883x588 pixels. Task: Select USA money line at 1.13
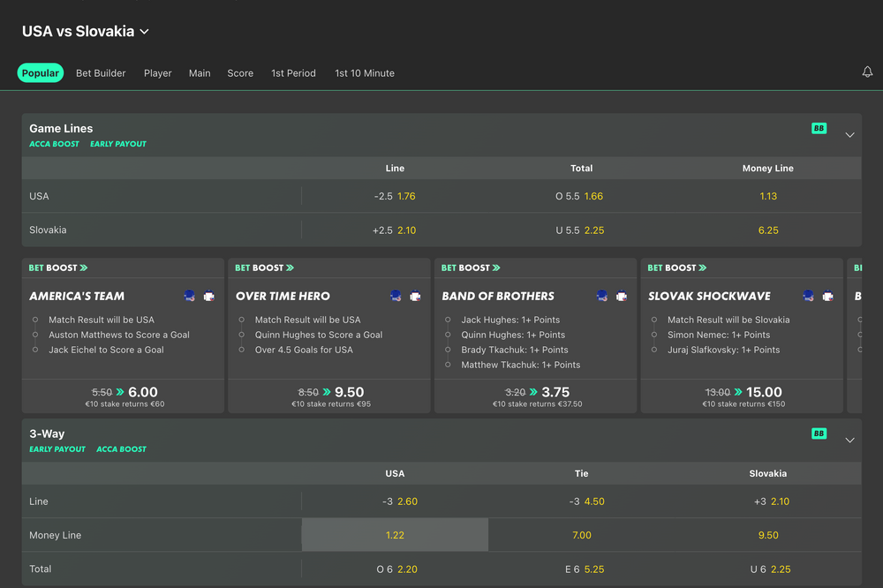click(x=768, y=196)
